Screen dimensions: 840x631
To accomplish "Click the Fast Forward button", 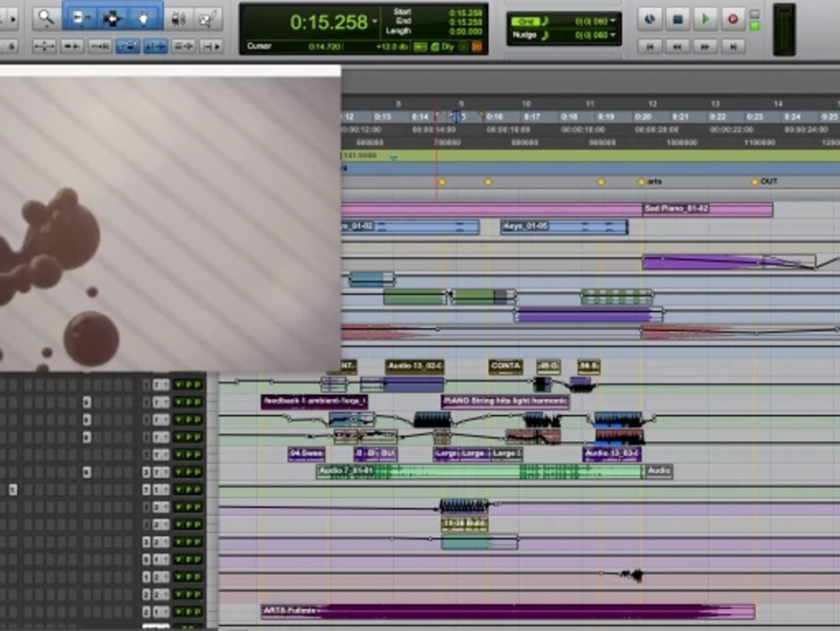I will pyautogui.click(x=706, y=46).
